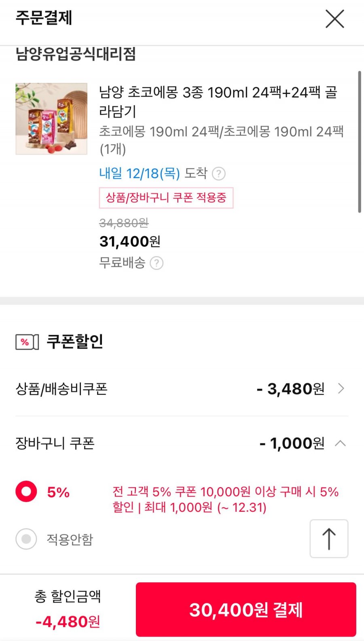Collapse the 장바구니 쿠폰 section chevron

click(341, 443)
